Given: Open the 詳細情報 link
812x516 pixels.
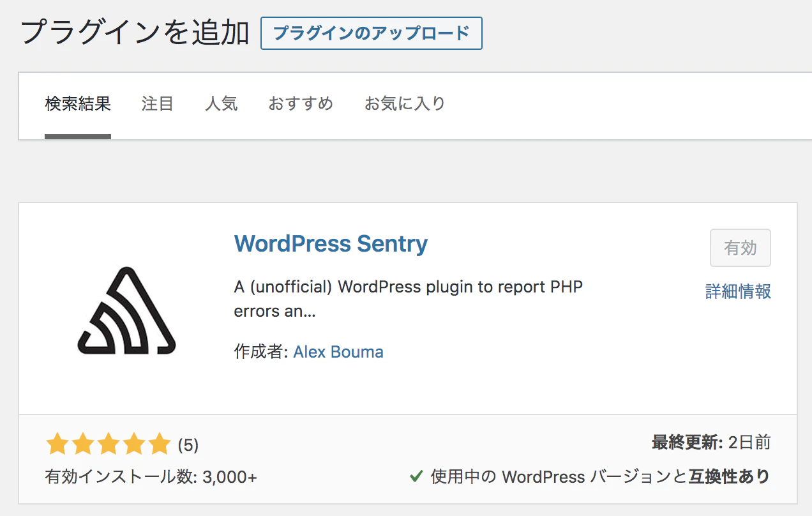Looking at the screenshot, I should coord(738,291).
